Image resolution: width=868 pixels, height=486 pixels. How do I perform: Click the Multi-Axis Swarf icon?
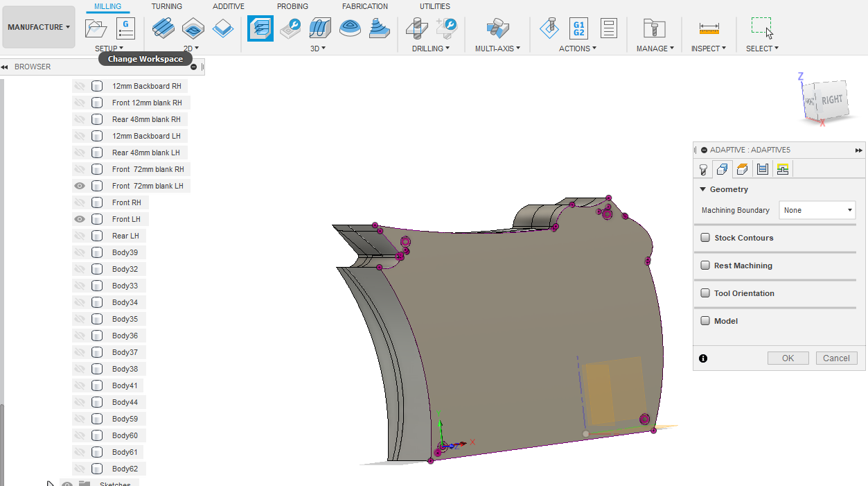(497, 28)
